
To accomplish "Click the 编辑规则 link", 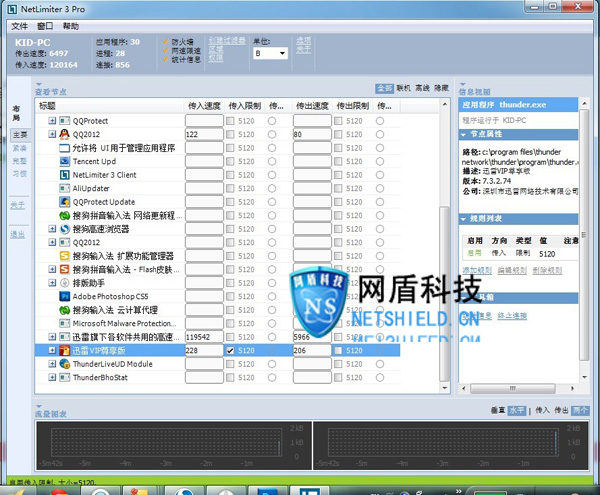I will point(512,270).
